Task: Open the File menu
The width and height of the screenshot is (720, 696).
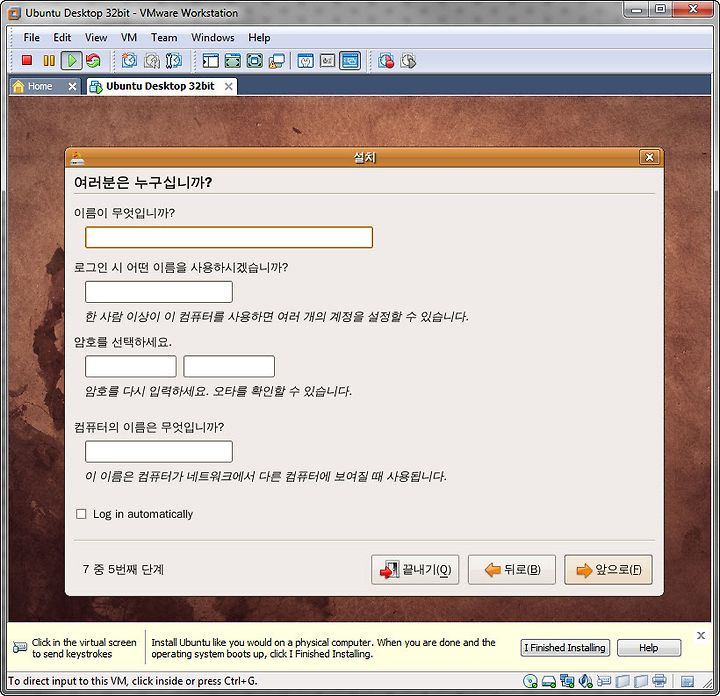Action: (x=32, y=38)
